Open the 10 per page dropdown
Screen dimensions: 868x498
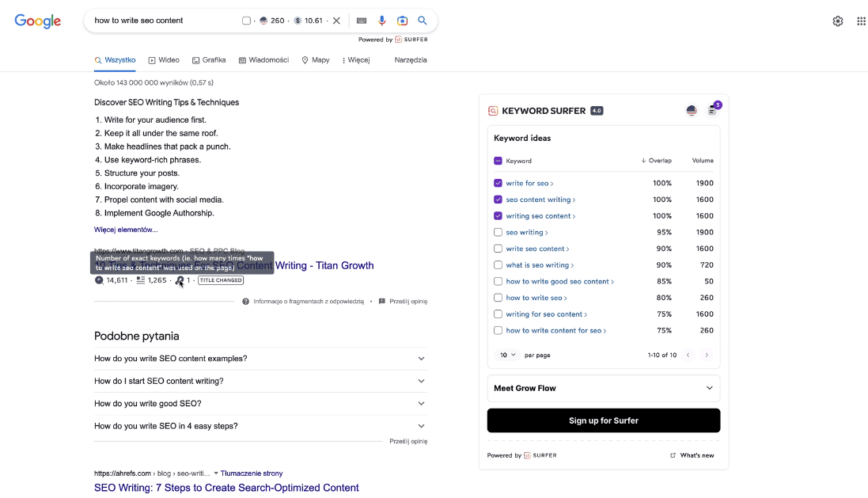coord(507,355)
